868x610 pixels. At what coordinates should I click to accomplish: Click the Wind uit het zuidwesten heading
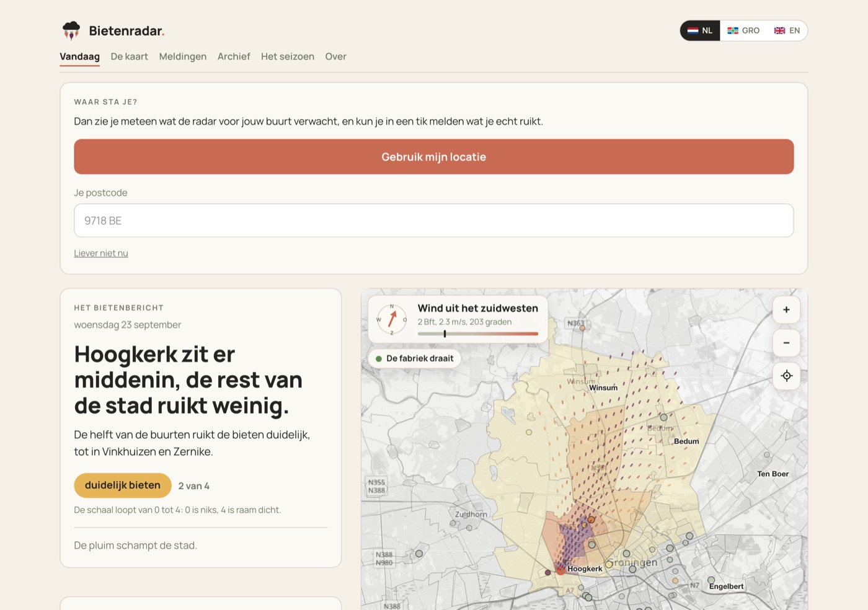coord(478,308)
